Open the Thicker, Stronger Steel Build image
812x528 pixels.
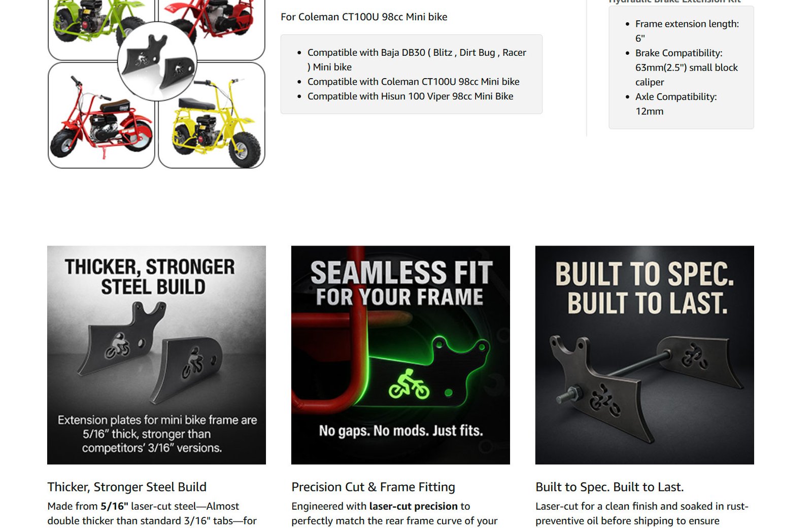[156, 355]
